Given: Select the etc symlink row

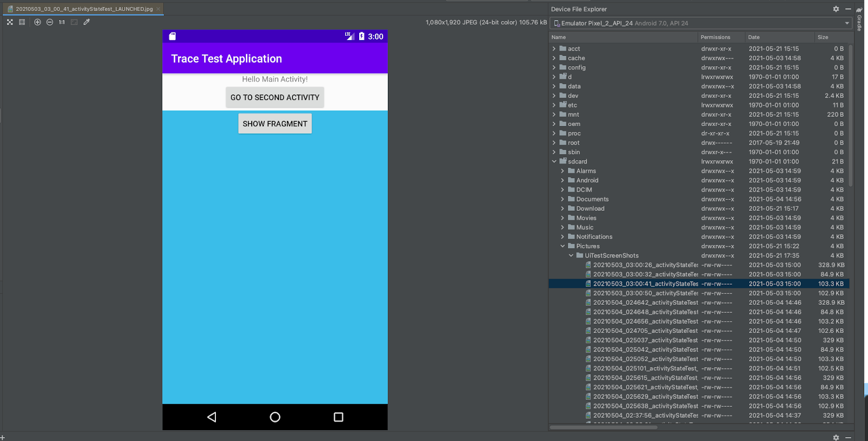Looking at the screenshot, I should tap(699, 105).
